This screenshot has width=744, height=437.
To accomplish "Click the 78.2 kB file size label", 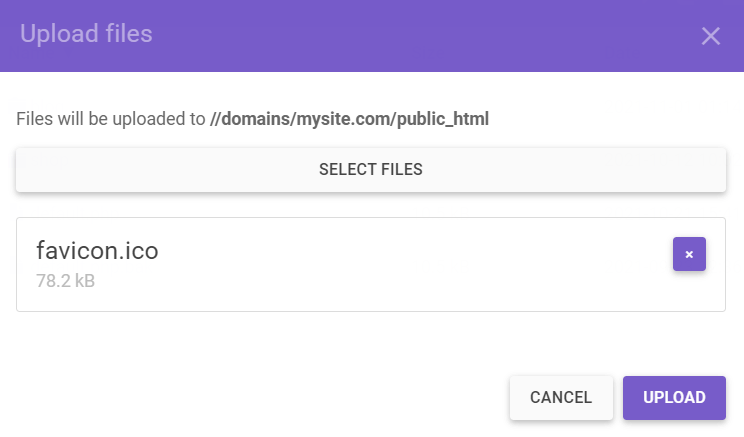I will click(65, 282).
